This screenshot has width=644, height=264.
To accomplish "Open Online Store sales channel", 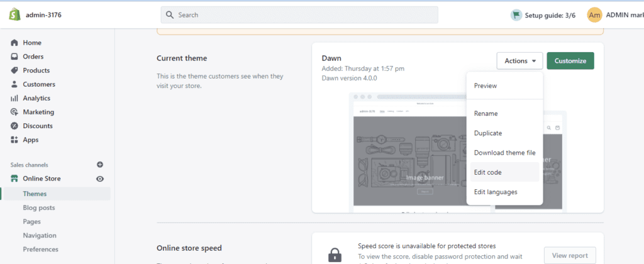I will (x=42, y=179).
